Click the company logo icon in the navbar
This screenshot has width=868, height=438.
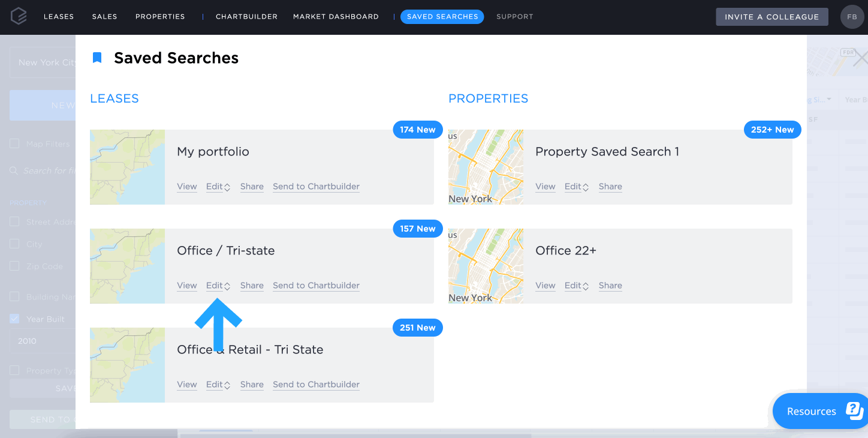pyautogui.click(x=19, y=17)
